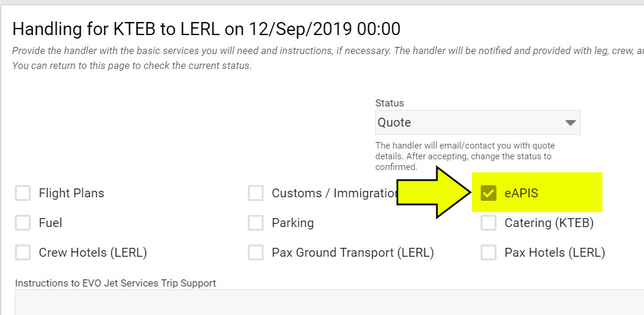Check the Pax Hotels (LERL) checkbox

488,253
